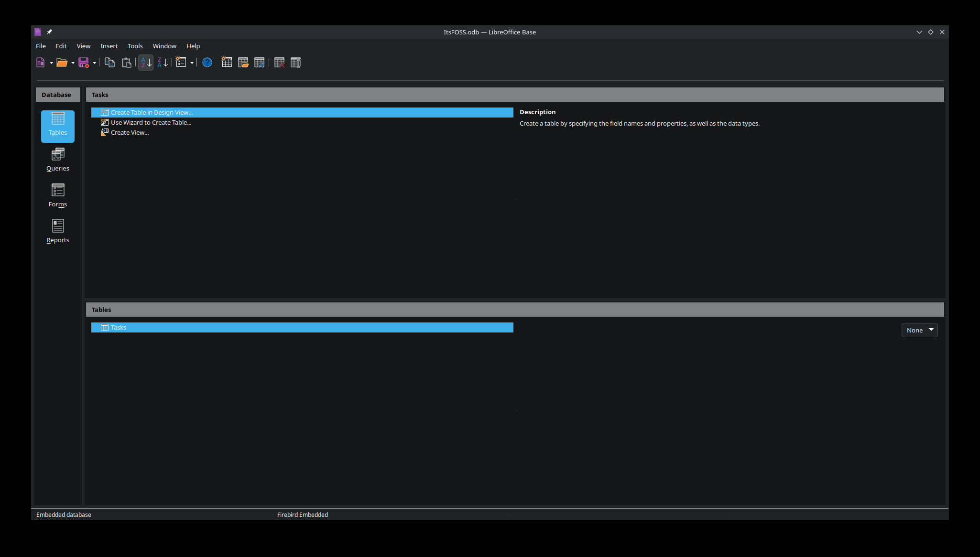Open the None preview dropdown
The height and width of the screenshot is (557, 980).
918,330
